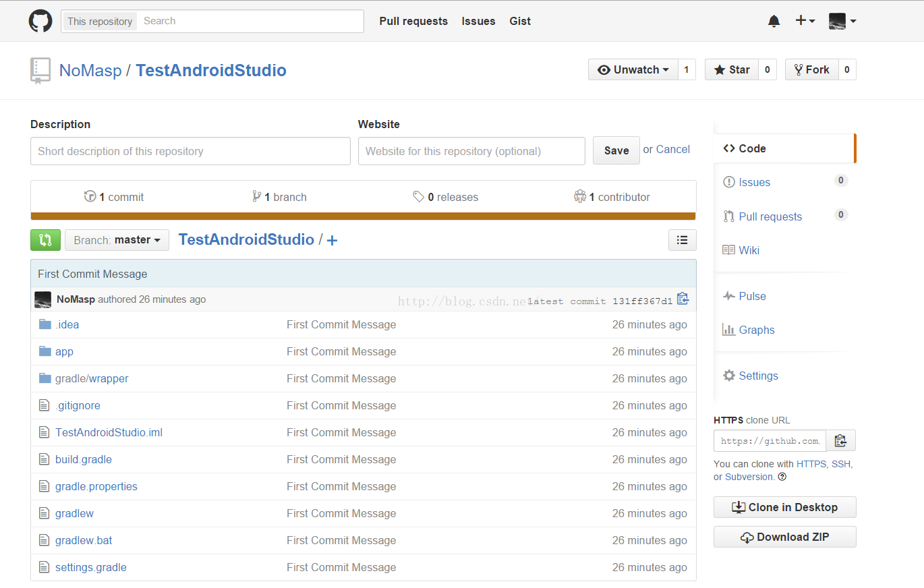The height and width of the screenshot is (588, 924).
Task: Click the watchers count 1
Action: click(x=687, y=69)
